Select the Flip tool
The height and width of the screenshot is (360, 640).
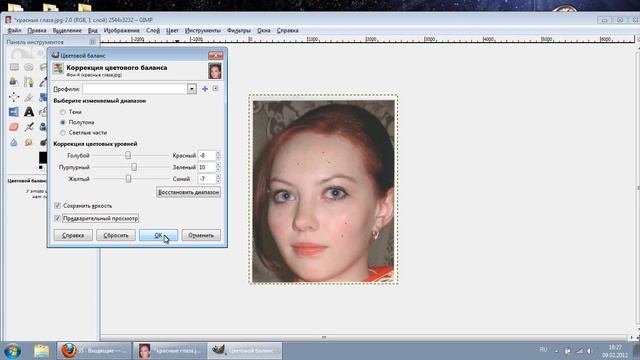point(14,112)
